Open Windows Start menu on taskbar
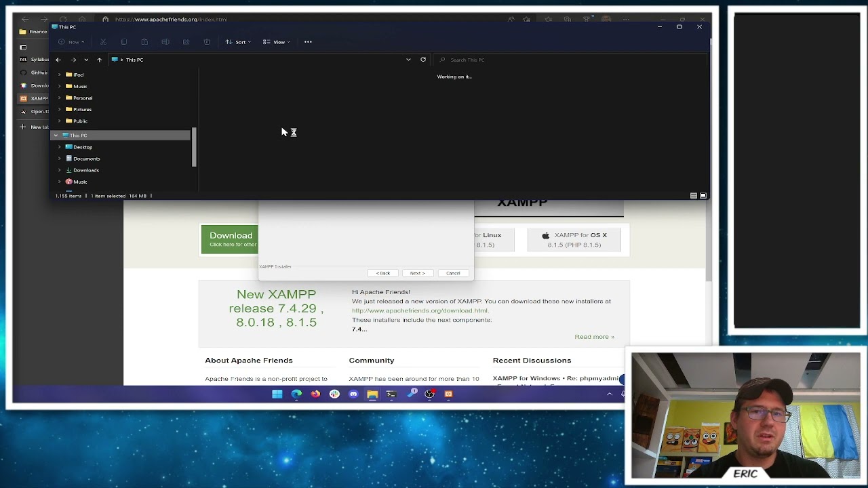Image resolution: width=868 pixels, height=488 pixels. tap(277, 394)
